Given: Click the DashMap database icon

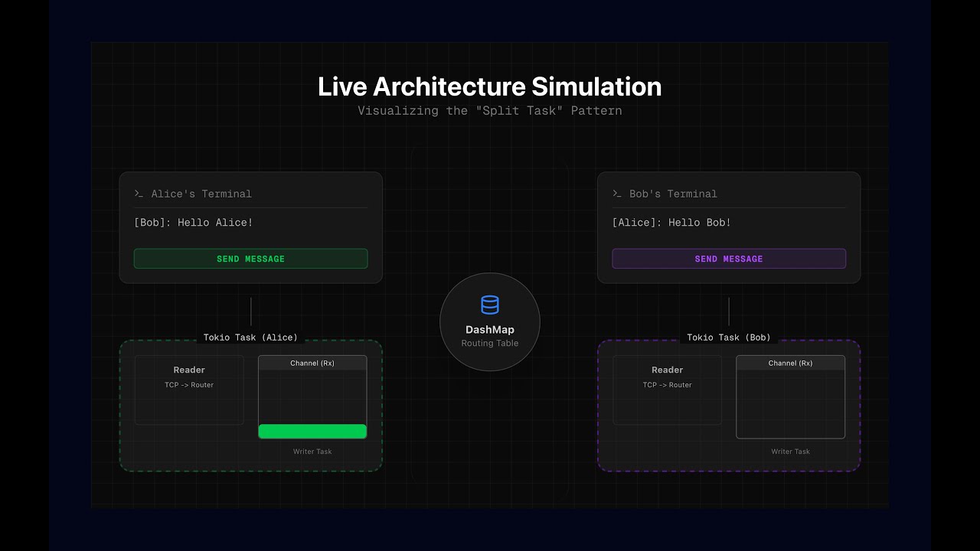Looking at the screenshot, I should [490, 305].
